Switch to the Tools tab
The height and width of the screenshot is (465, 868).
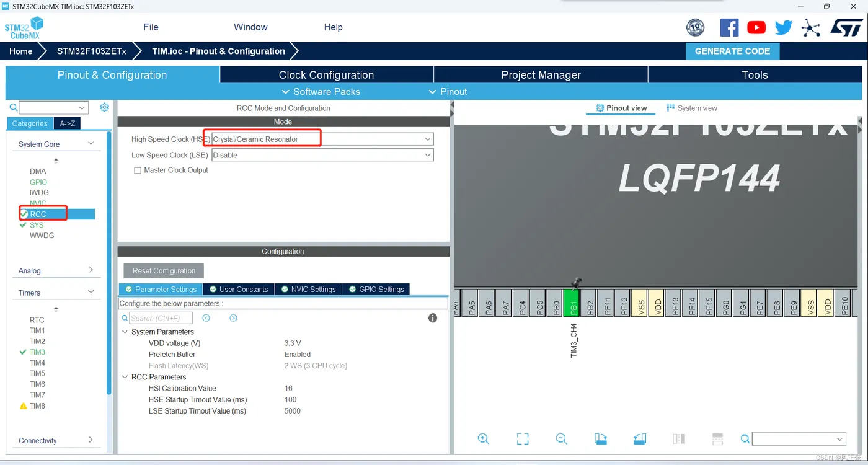(x=755, y=75)
